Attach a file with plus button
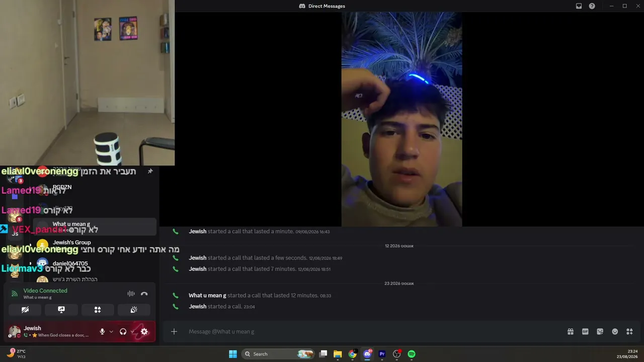The height and width of the screenshot is (362, 644). point(174,331)
